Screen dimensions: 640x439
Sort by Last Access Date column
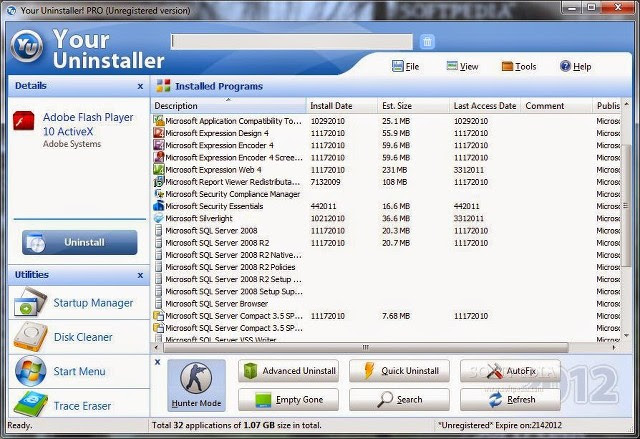click(485, 106)
